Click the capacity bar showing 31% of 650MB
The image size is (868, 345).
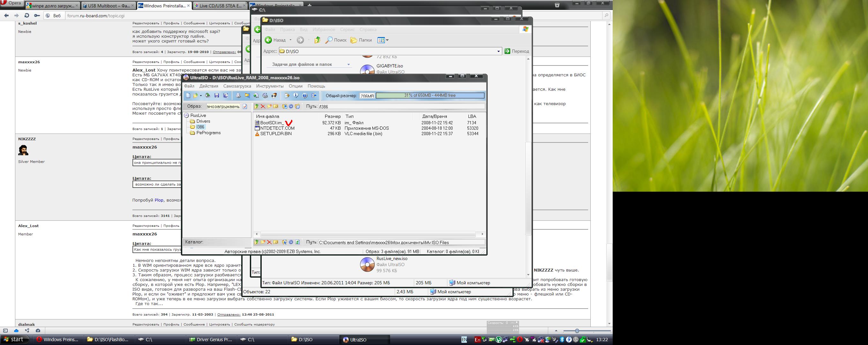coord(430,96)
